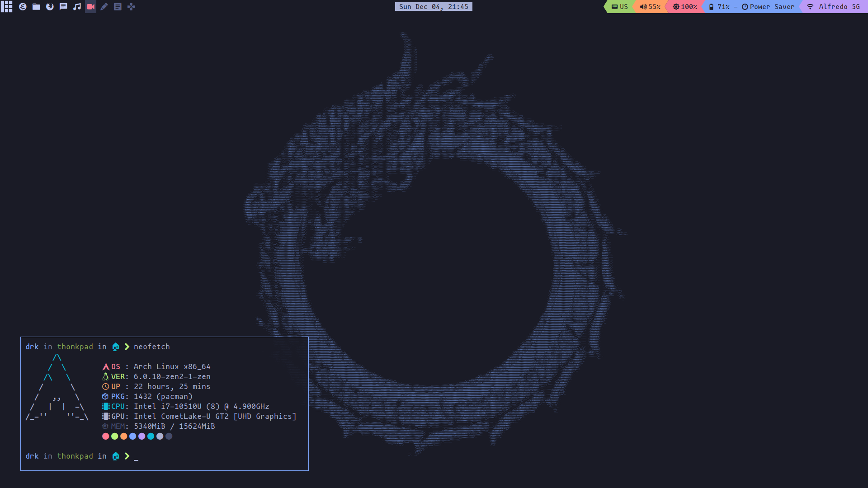Click the Tux penguin icon beside VER
Screen dimensions: 868x488
(106, 376)
